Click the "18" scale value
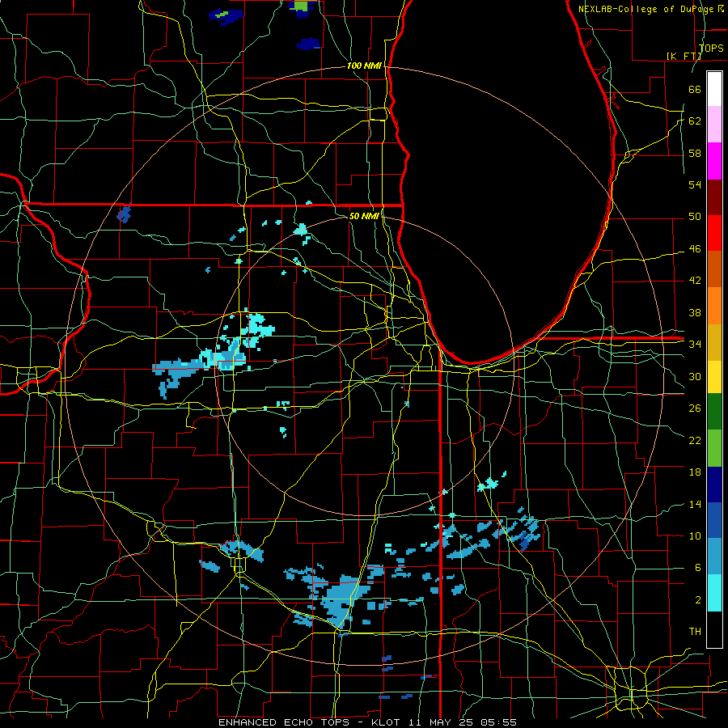The height and width of the screenshot is (728, 728). tap(695, 472)
